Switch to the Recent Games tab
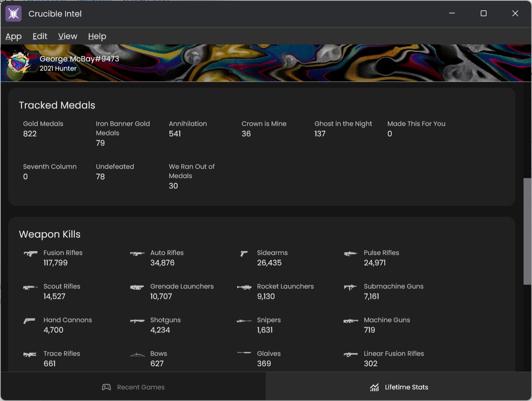Viewport: 532px width, 401px height. click(133, 387)
